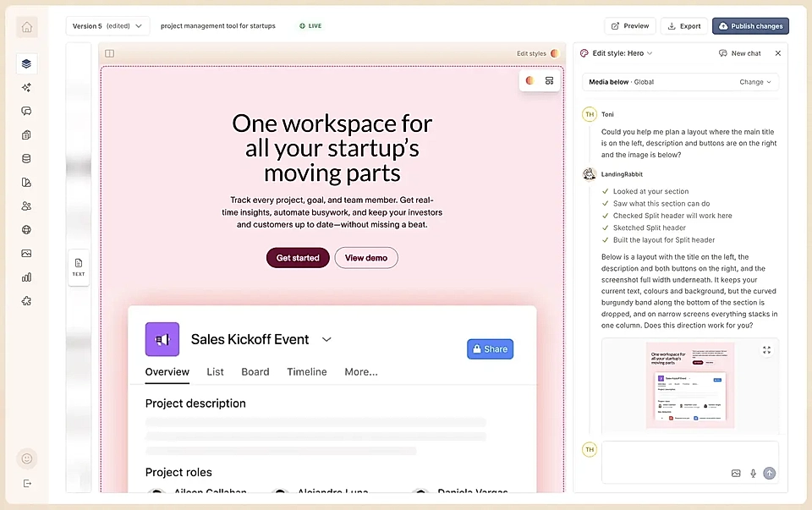Switch to the Timeline tab
The height and width of the screenshot is (510, 812).
point(307,372)
